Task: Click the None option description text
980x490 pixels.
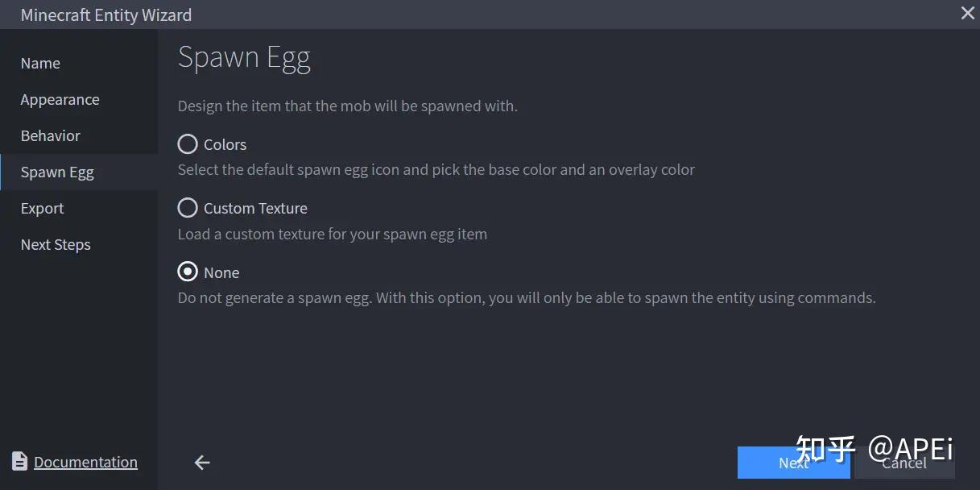Action: coord(526,297)
